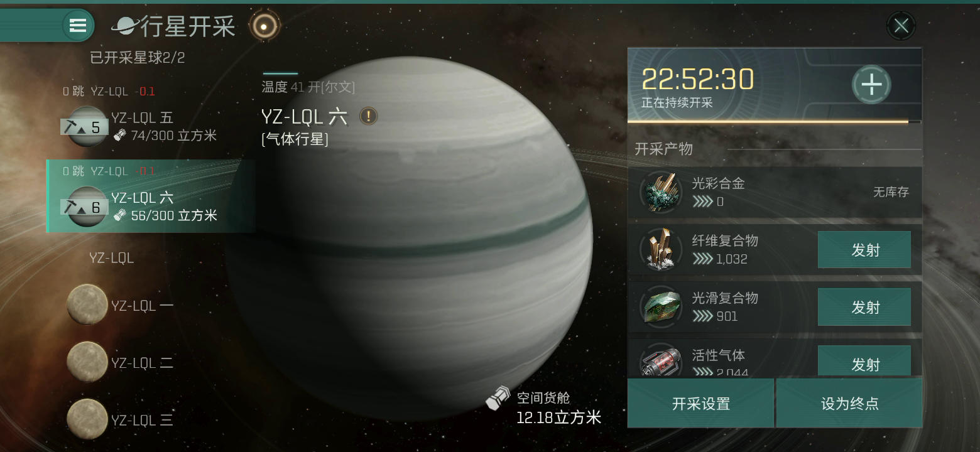Click the orange circular target icon
The width and height of the screenshot is (980, 452).
point(264,26)
